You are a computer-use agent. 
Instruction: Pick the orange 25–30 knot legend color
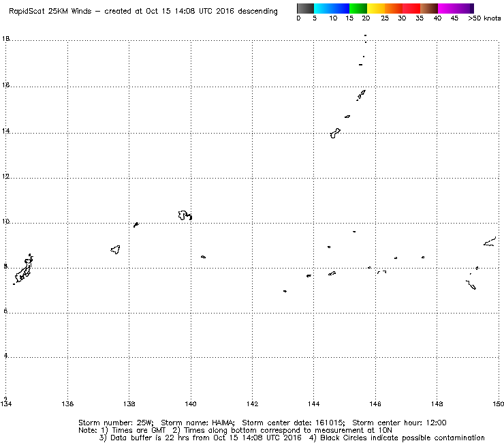click(x=394, y=8)
